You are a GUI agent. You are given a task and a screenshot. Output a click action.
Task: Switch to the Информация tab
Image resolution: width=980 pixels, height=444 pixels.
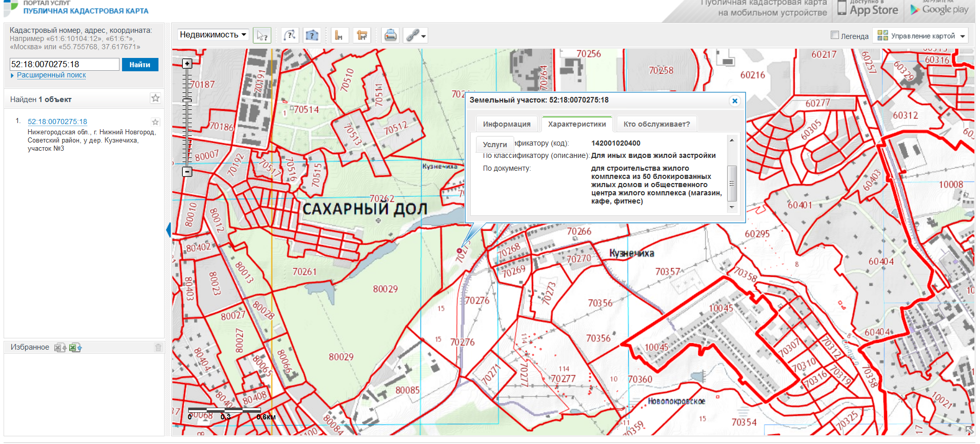coord(507,124)
